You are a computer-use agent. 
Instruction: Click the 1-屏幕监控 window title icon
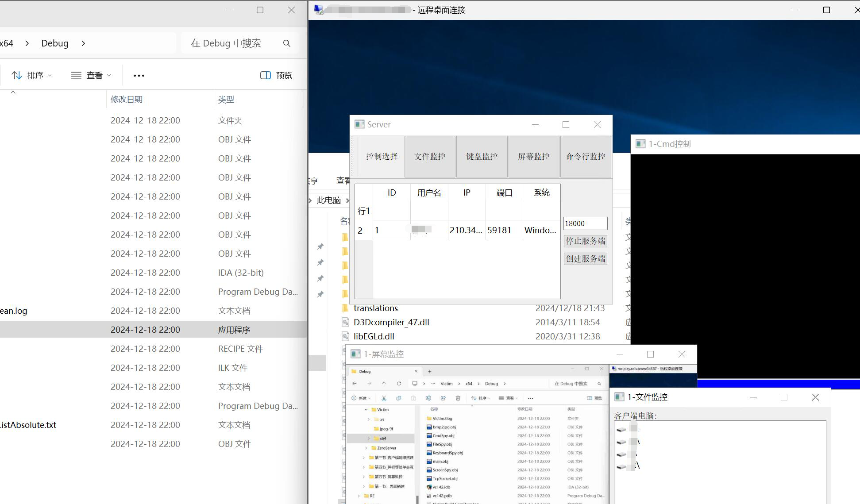[x=355, y=354]
